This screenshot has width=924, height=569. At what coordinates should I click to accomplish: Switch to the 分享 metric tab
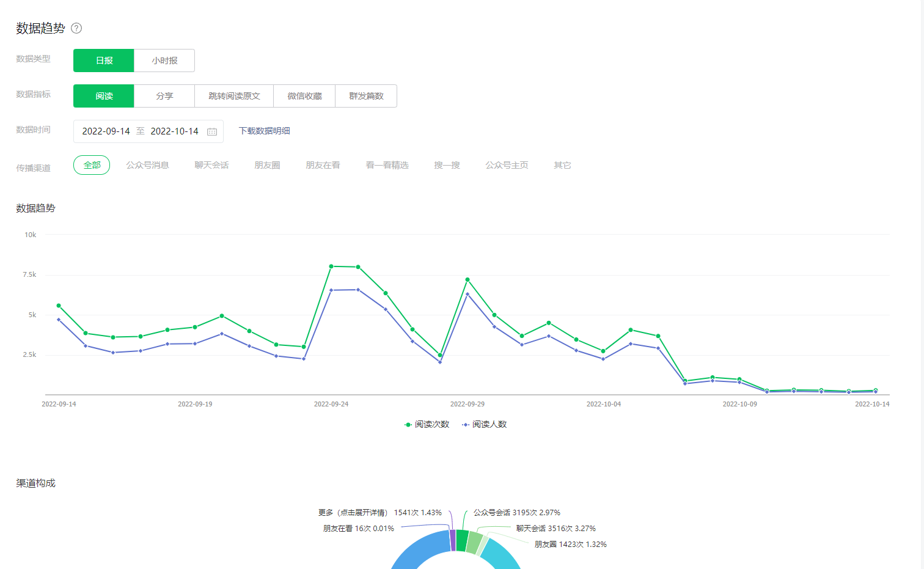[164, 96]
